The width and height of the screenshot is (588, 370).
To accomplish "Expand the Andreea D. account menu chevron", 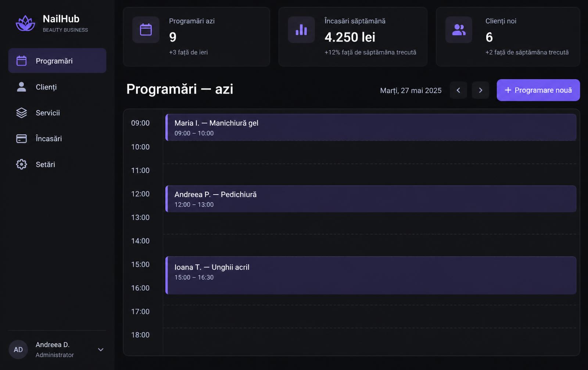I will click(101, 349).
